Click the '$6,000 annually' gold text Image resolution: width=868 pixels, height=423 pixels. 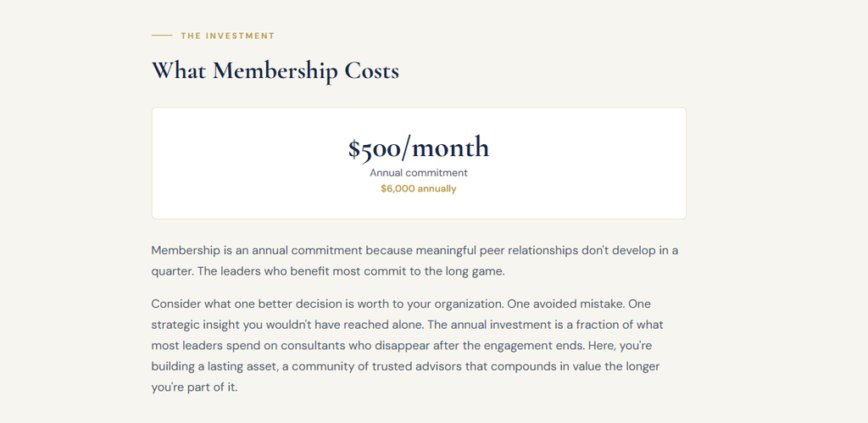point(418,189)
